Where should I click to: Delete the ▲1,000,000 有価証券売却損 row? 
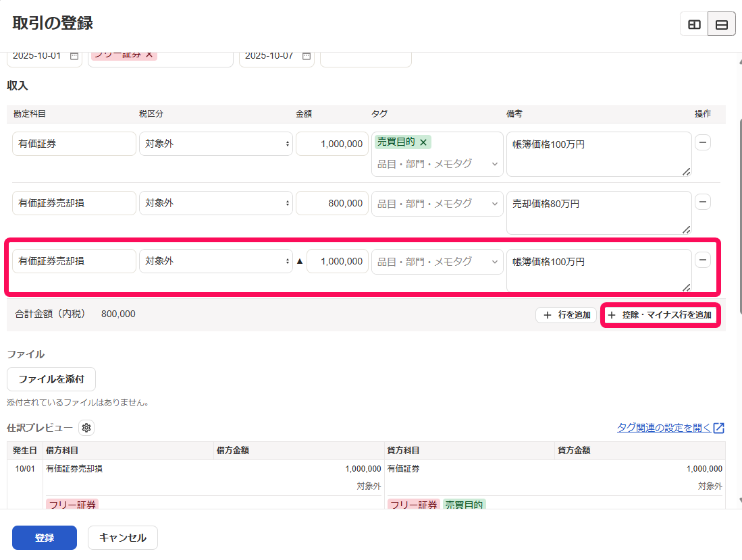pyautogui.click(x=703, y=260)
